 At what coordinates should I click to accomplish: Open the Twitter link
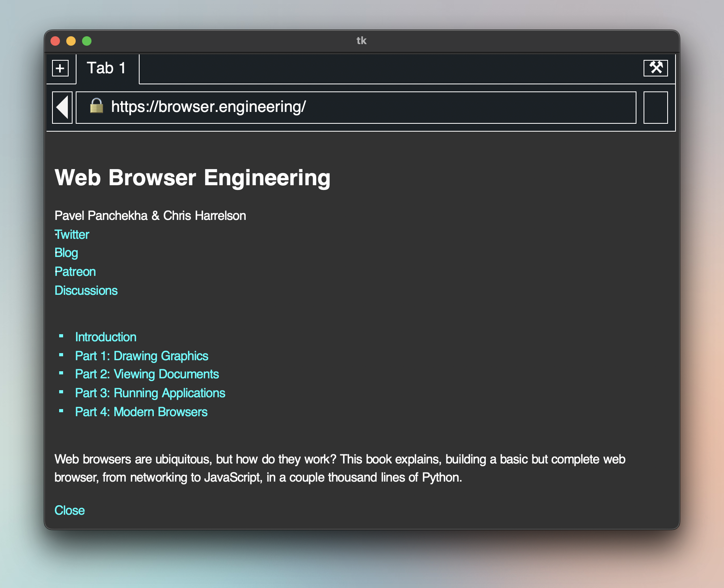(x=72, y=234)
